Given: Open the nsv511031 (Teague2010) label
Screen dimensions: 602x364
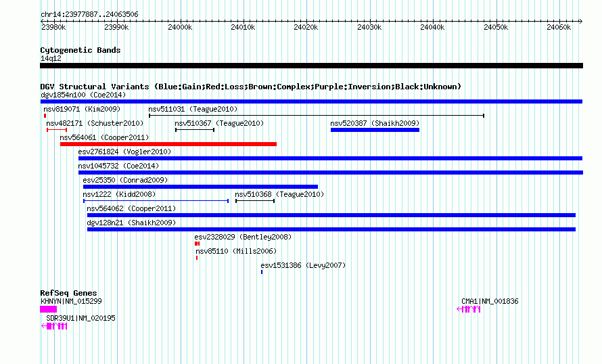Looking at the screenshot, I should tap(193, 109).
